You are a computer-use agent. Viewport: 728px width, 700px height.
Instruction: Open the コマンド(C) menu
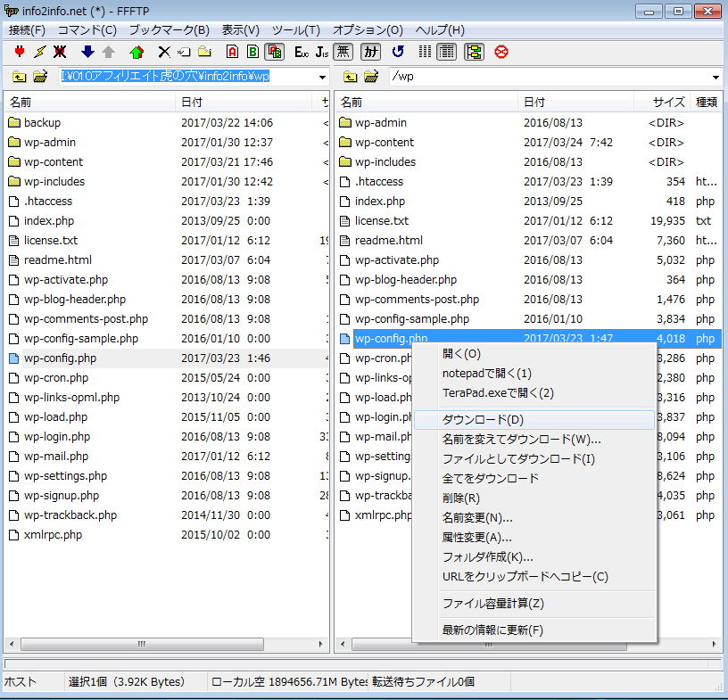pos(87,30)
